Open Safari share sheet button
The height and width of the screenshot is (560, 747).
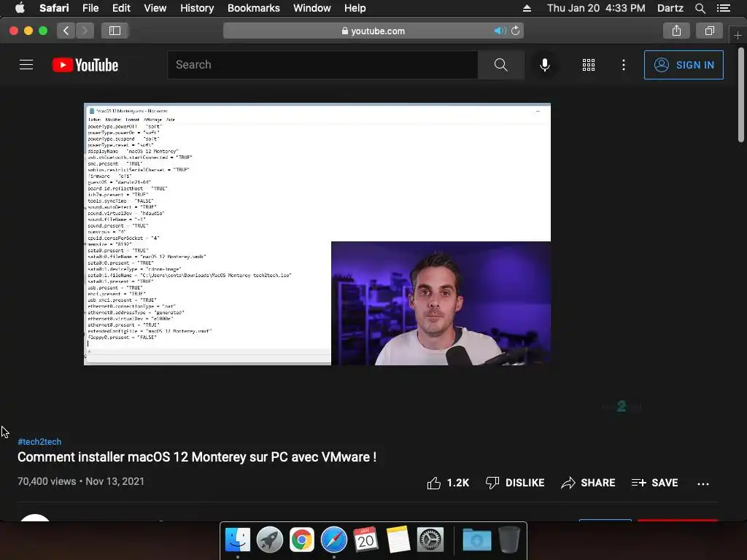point(676,31)
